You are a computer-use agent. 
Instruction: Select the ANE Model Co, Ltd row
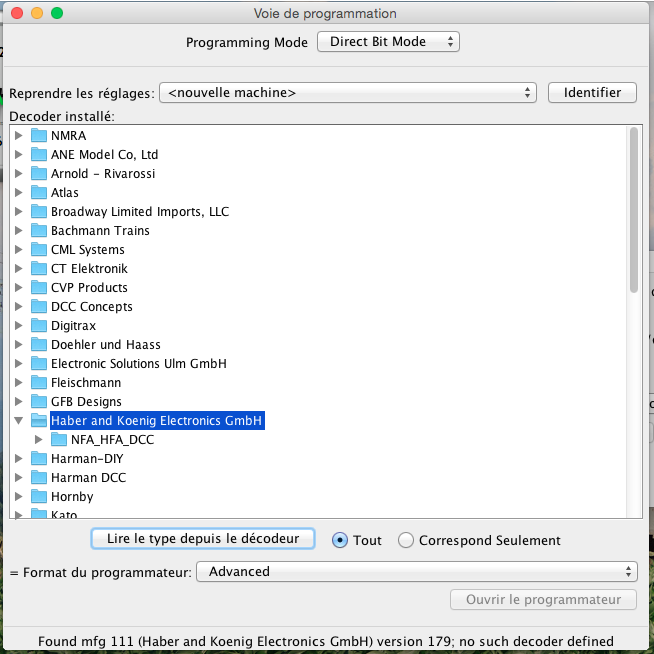(104, 155)
